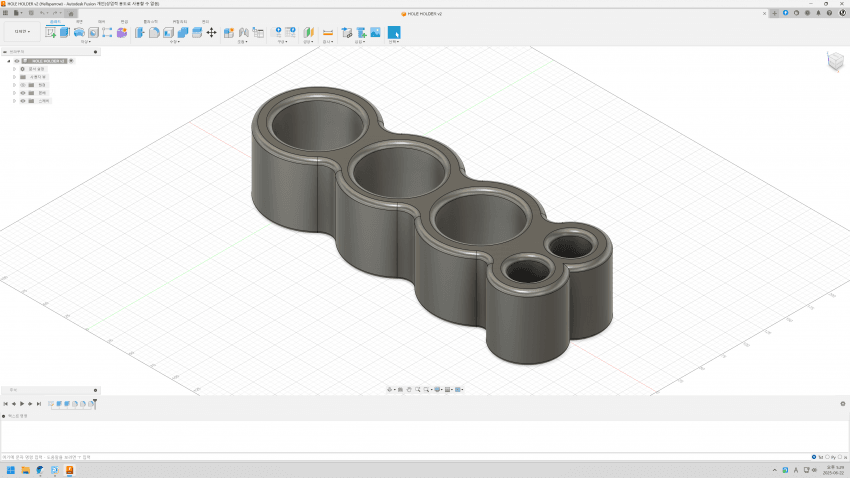Open the user profile avatar
The image size is (850, 478).
click(842, 13)
